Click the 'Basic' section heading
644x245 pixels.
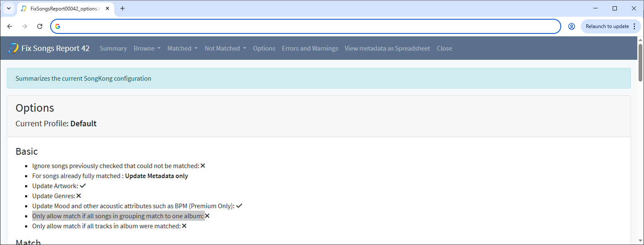coord(27,151)
